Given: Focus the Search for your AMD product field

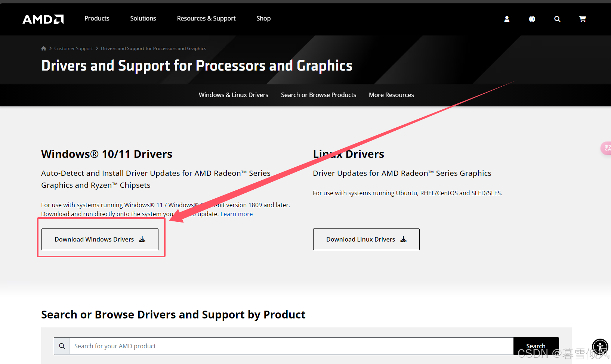Looking at the screenshot, I should [x=291, y=346].
